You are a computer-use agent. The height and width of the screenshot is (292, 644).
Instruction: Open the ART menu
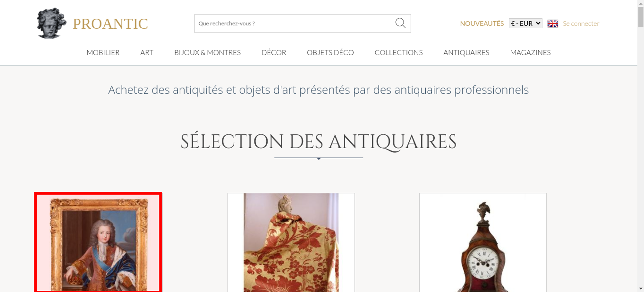pyautogui.click(x=147, y=52)
